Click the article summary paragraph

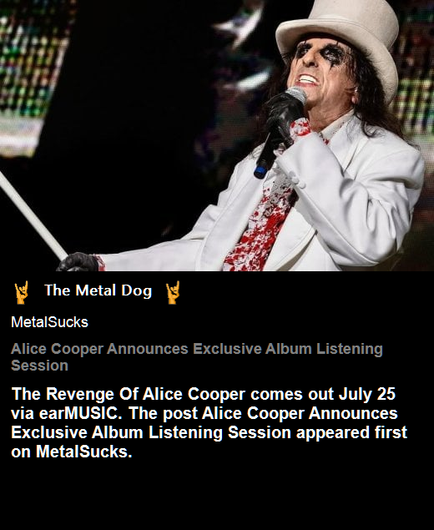(x=209, y=423)
